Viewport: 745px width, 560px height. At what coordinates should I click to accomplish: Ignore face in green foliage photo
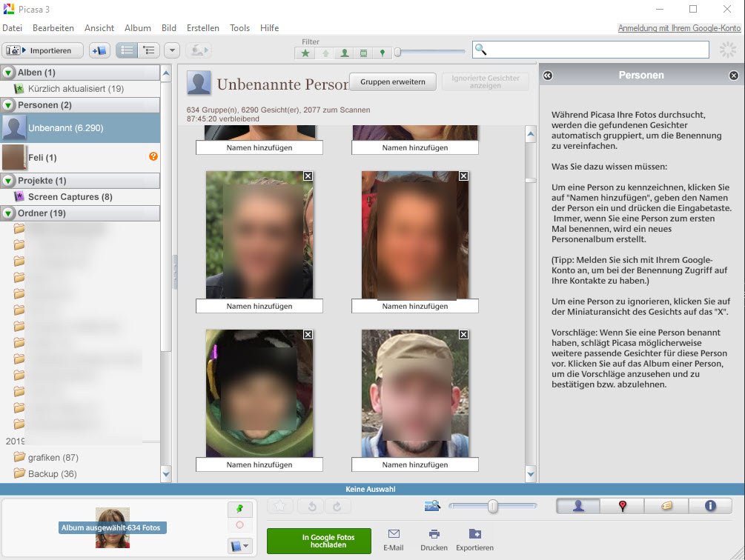(308, 176)
